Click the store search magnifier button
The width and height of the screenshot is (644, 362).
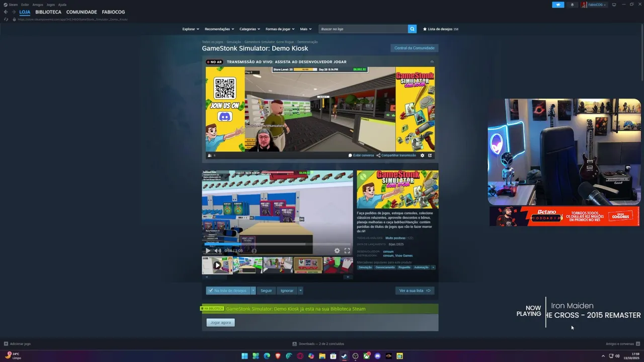tap(412, 29)
